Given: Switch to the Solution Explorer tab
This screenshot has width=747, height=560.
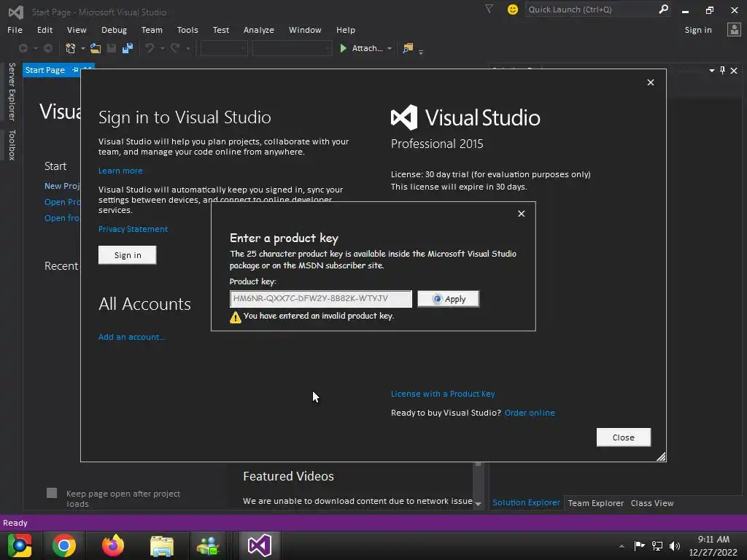Looking at the screenshot, I should click(x=526, y=502).
